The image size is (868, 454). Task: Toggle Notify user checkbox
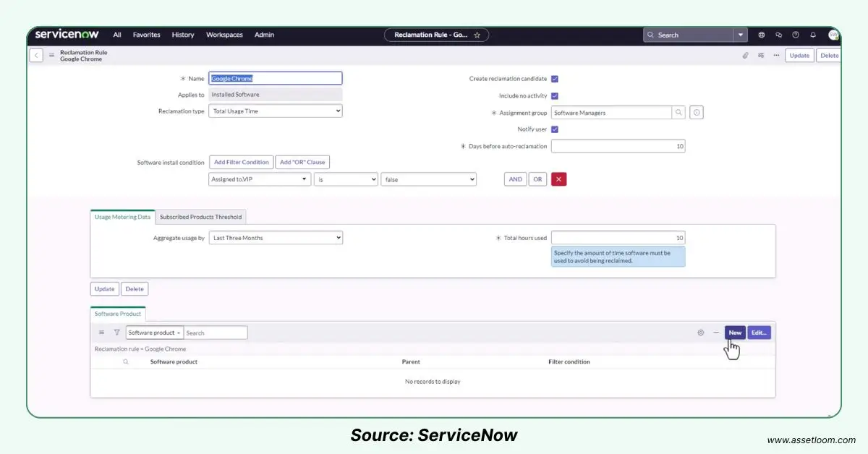(x=555, y=129)
